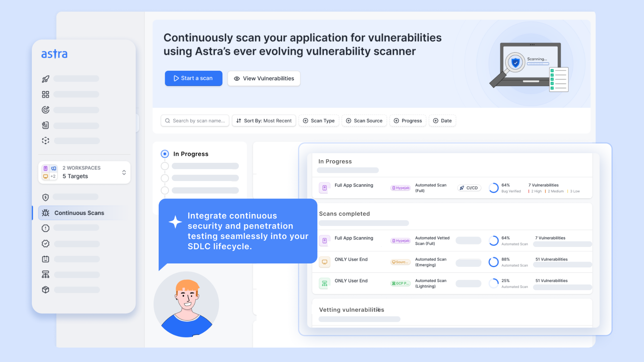Open the dashboard grid icon in sidebar
The height and width of the screenshot is (362, 644).
pos(46,94)
